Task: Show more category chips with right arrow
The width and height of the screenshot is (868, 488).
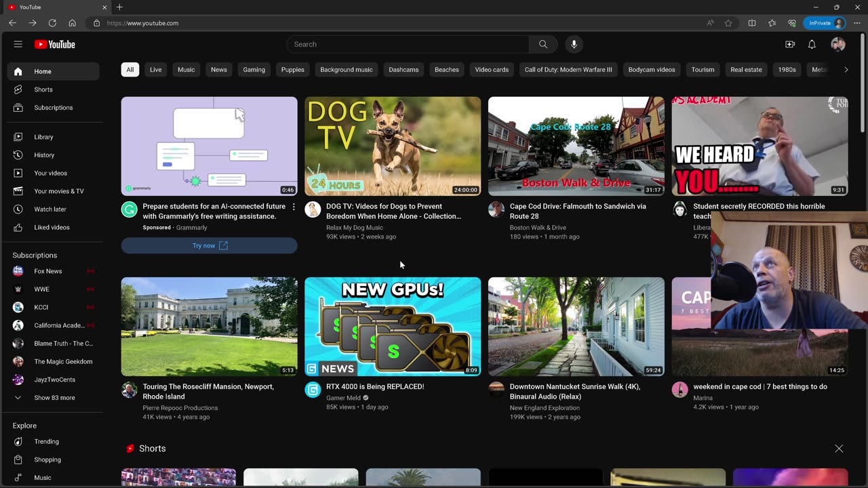Action: (x=846, y=70)
